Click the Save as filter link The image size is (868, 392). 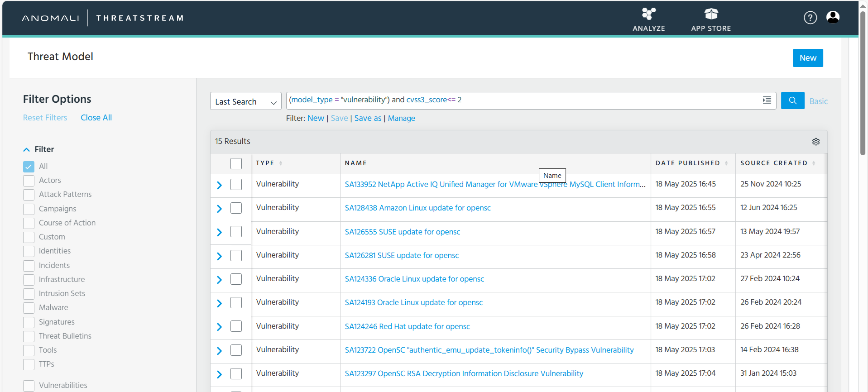tap(368, 118)
